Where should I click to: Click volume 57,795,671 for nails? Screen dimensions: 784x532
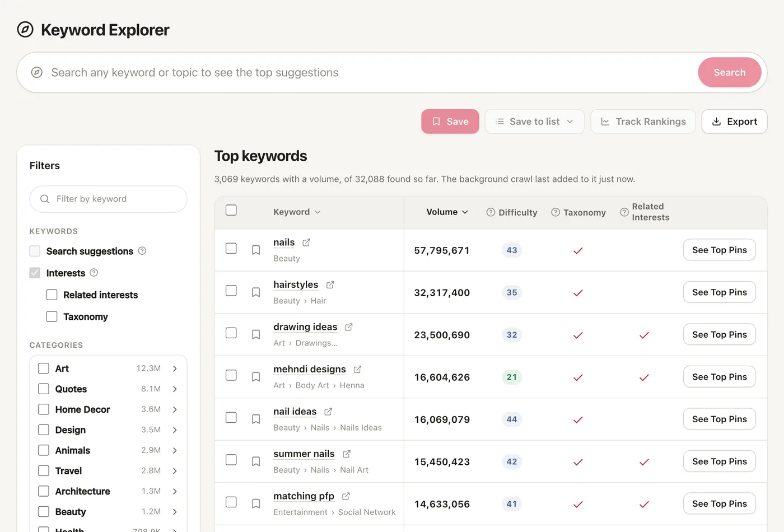[x=442, y=250]
